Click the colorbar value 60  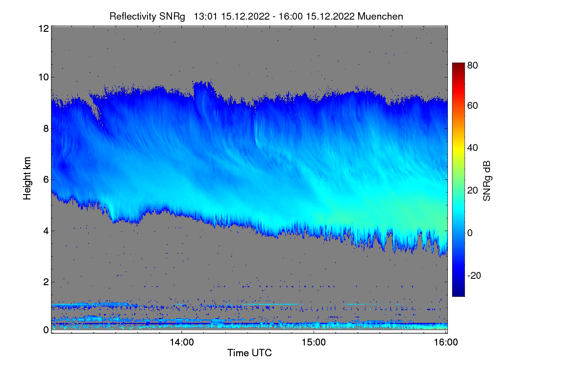473,105
